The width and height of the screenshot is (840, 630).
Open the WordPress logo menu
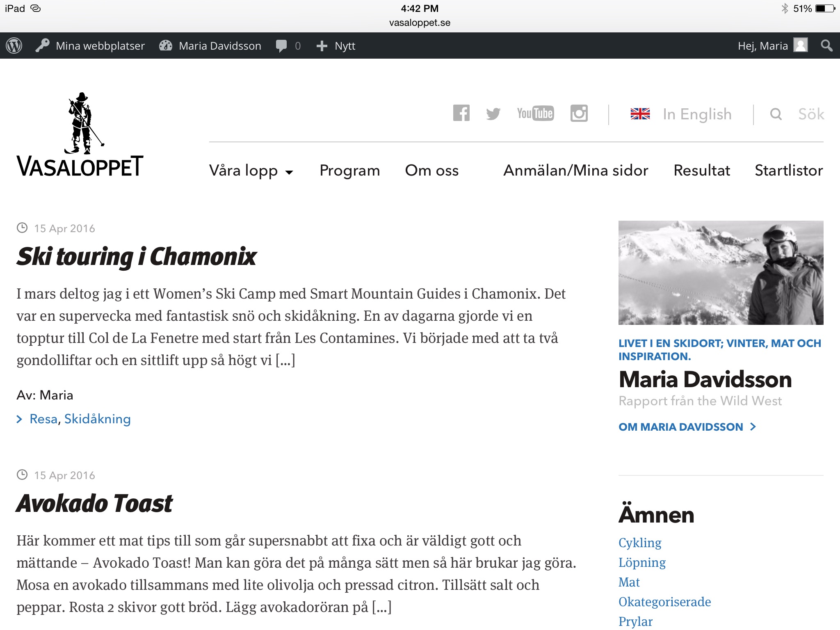point(14,46)
